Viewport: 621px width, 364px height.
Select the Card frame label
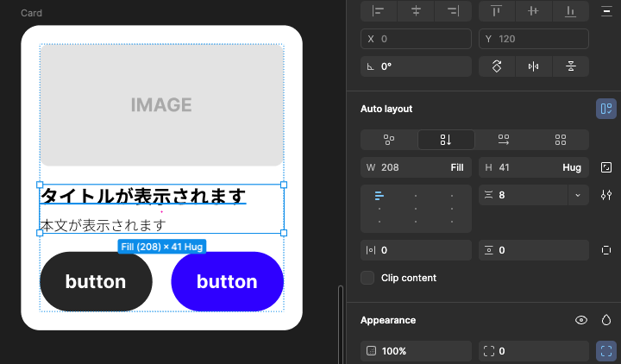click(31, 13)
